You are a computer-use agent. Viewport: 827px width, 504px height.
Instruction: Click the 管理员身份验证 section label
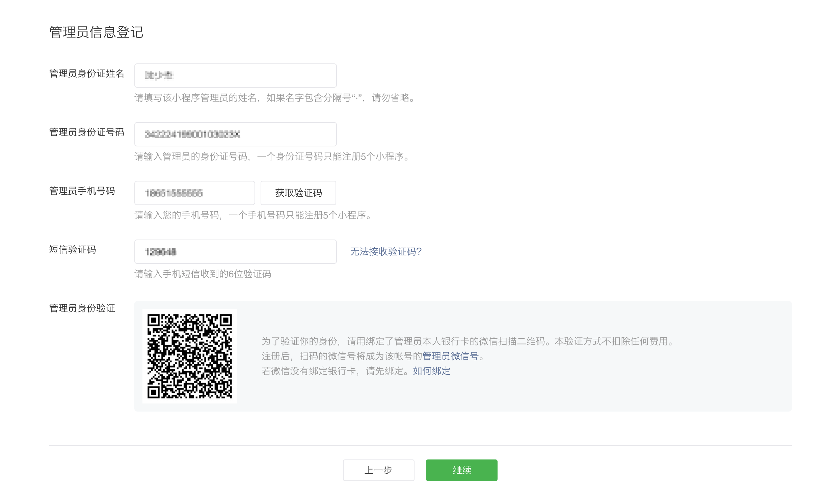82,308
